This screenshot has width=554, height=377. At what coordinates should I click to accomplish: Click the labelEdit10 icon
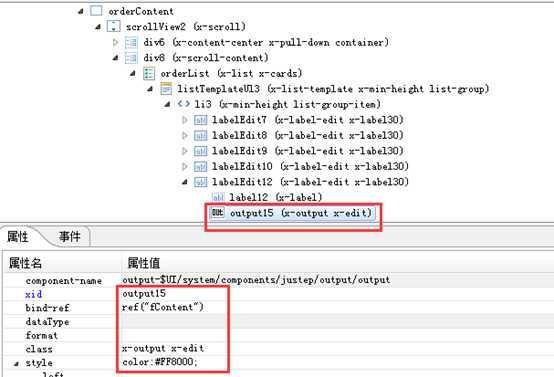[200, 166]
